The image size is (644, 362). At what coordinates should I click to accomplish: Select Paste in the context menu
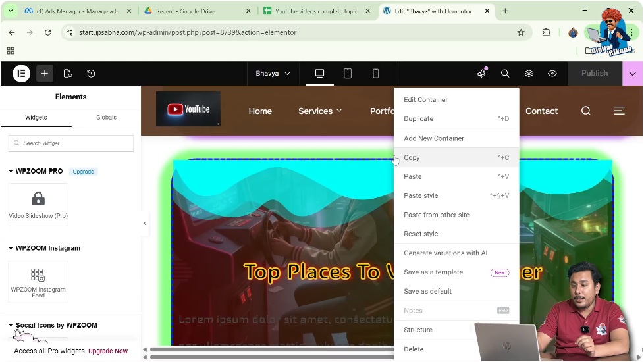tap(456, 176)
